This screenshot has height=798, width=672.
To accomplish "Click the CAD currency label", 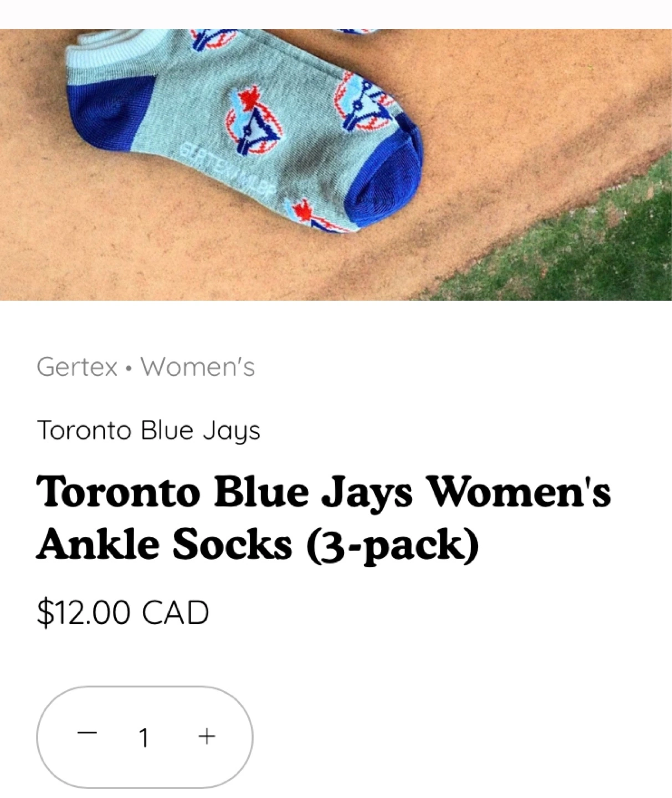I will [x=176, y=612].
